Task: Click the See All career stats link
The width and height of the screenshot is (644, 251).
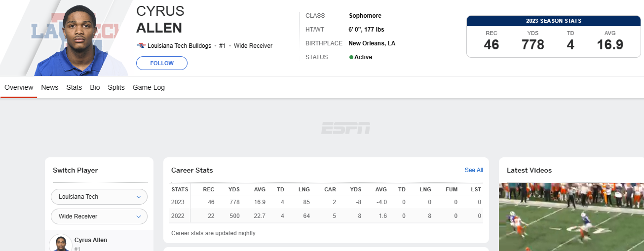Action: click(474, 170)
